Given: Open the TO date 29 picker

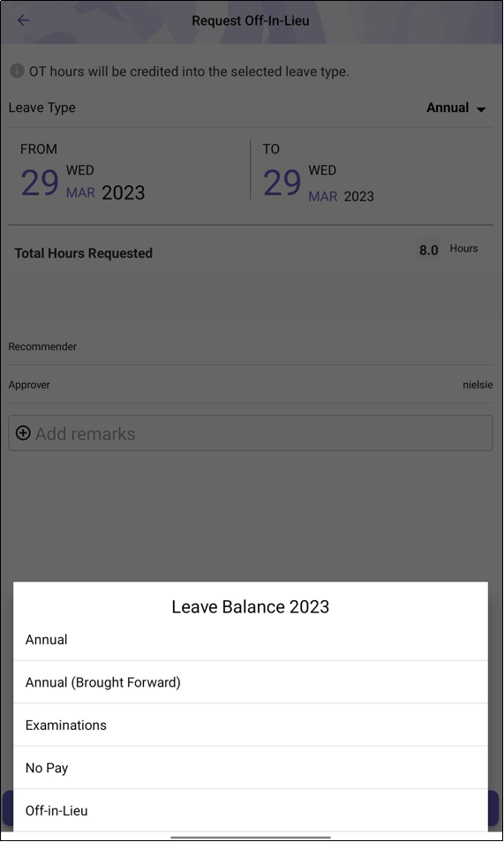Looking at the screenshot, I should [282, 183].
